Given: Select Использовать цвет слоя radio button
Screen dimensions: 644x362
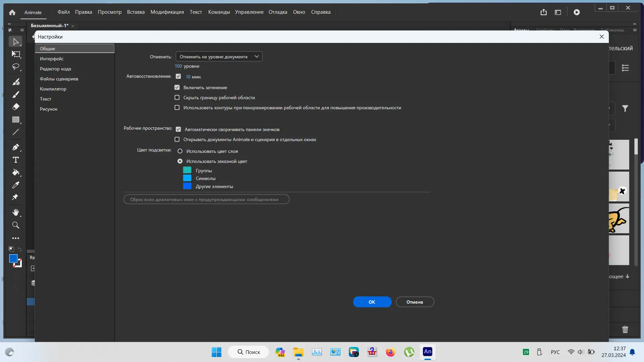Looking at the screenshot, I should tap(180, 151).
